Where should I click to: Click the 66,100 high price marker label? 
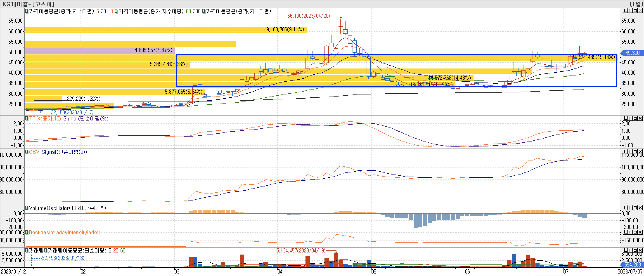309,16
